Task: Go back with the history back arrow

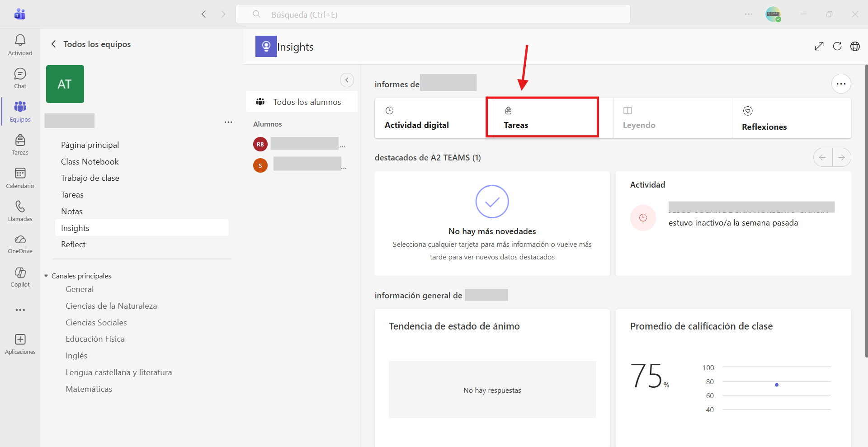Action: (204, 14)
